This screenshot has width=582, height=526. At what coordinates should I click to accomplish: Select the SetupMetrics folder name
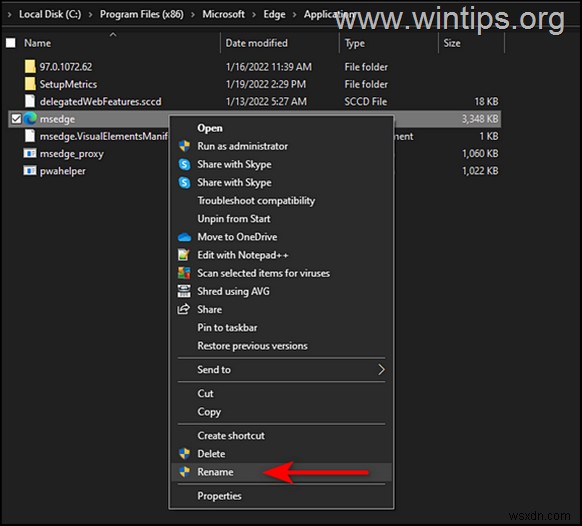[68, 84]
